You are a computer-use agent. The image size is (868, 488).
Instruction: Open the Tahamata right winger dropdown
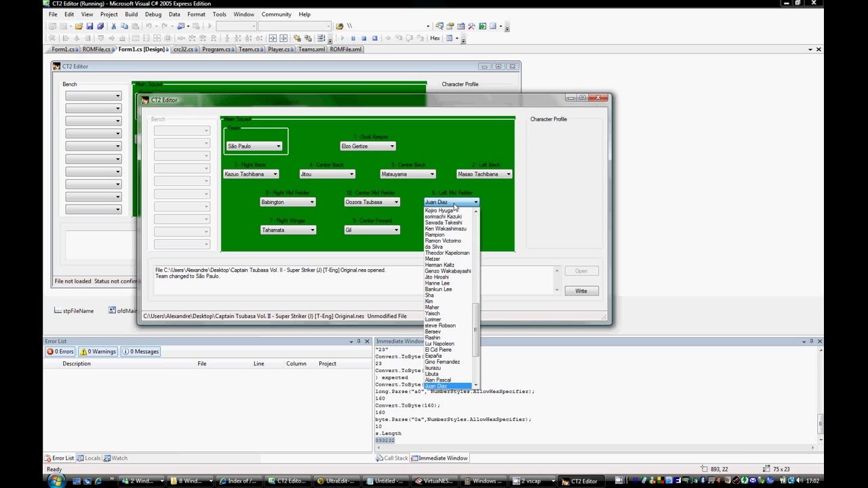tap(288, 230)
